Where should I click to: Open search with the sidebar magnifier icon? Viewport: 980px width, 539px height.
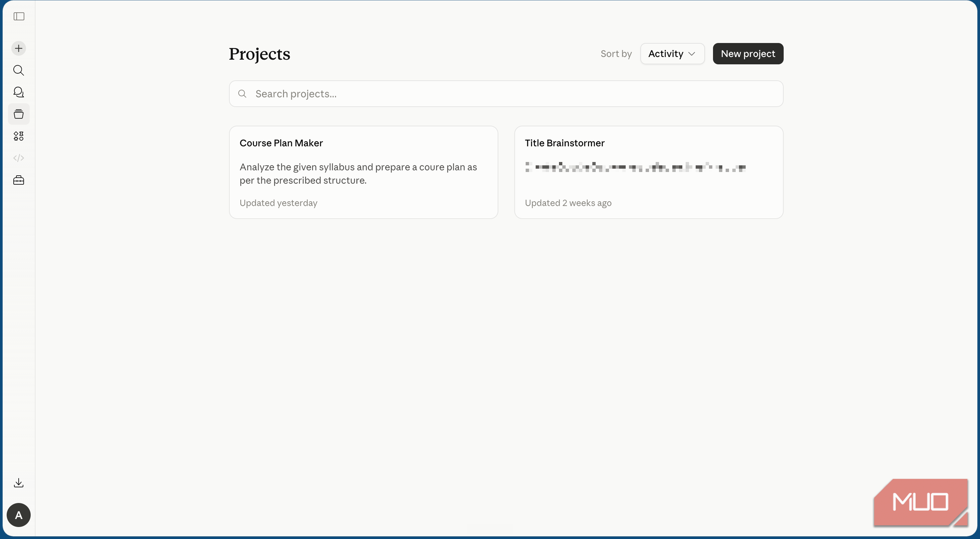pos(19,70)
